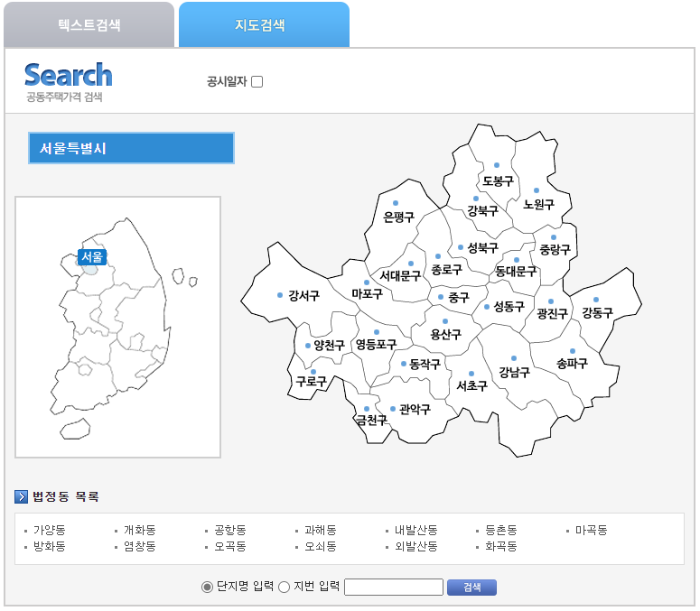Click the 검색 search button
The image size is (700, 611).
(471, 587)
